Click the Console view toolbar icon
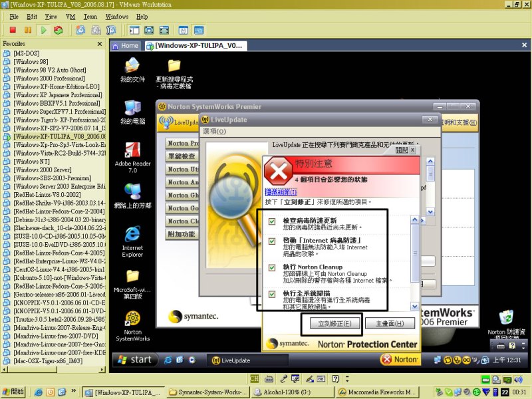This screenshot has width=532, height=399. (x=199, y=30)
